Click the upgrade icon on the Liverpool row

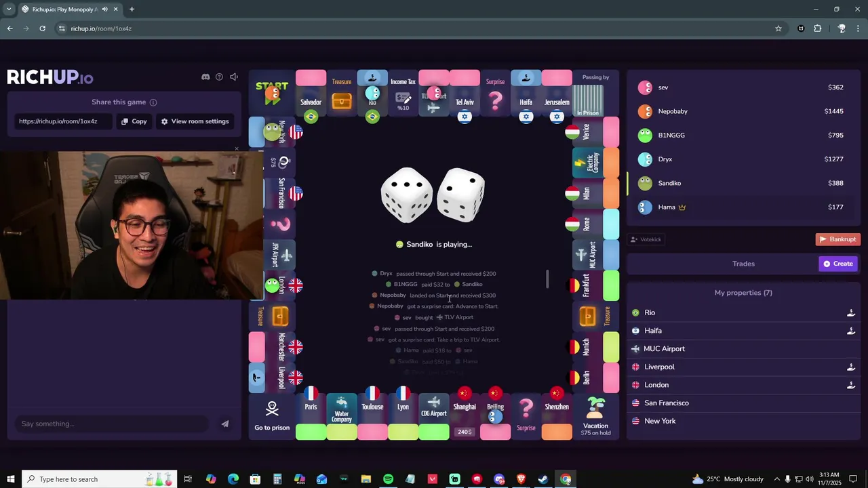850,367
